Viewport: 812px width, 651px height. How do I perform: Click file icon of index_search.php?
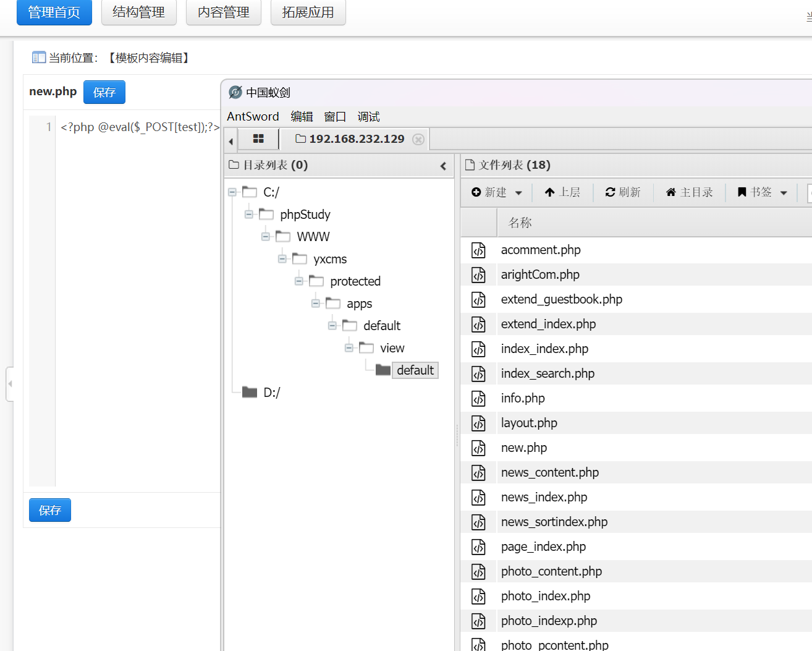(x=479, y=373)
